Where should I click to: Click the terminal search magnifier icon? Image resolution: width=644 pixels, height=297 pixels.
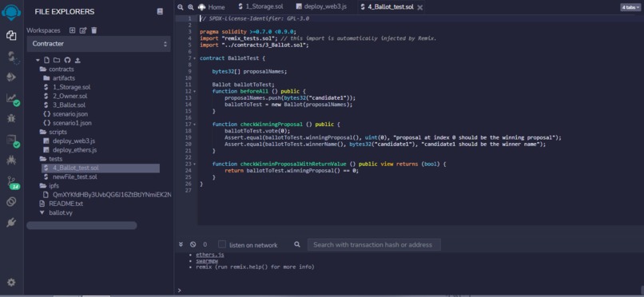[x=297, y=244]
